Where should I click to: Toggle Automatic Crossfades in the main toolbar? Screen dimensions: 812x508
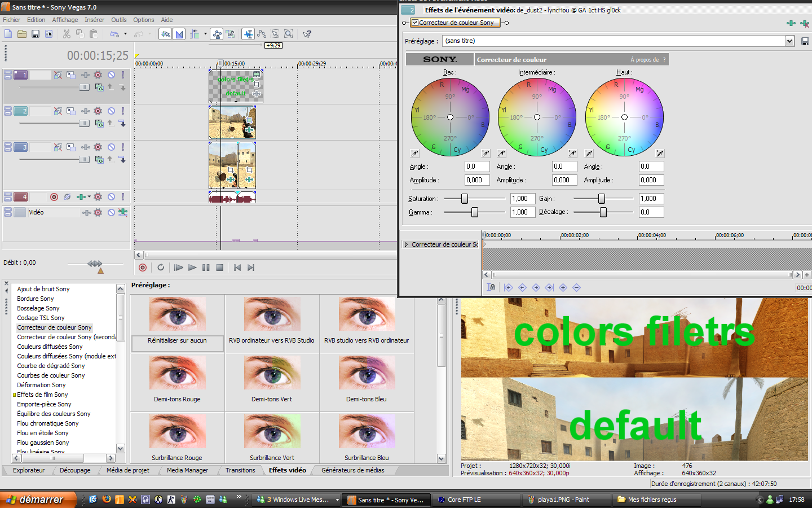[x=179, y=34]
